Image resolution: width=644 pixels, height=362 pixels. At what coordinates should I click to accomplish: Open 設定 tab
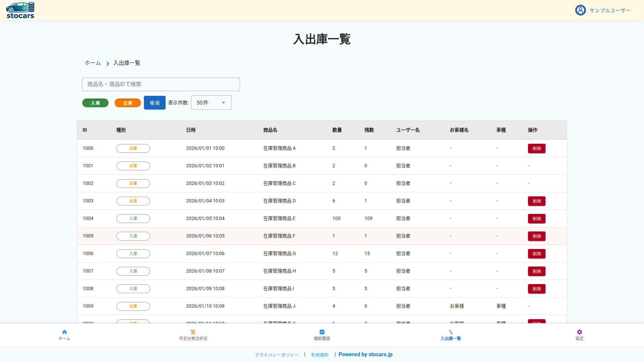(580, 335)
